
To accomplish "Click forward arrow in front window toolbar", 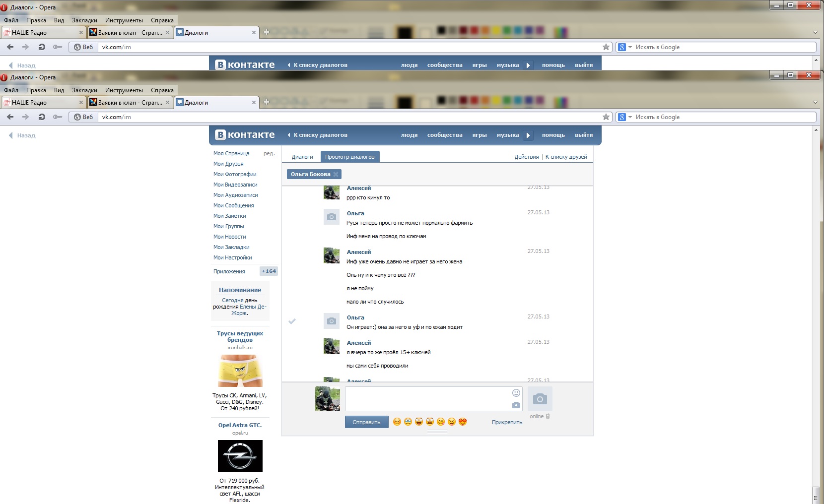I will [26, 117].
